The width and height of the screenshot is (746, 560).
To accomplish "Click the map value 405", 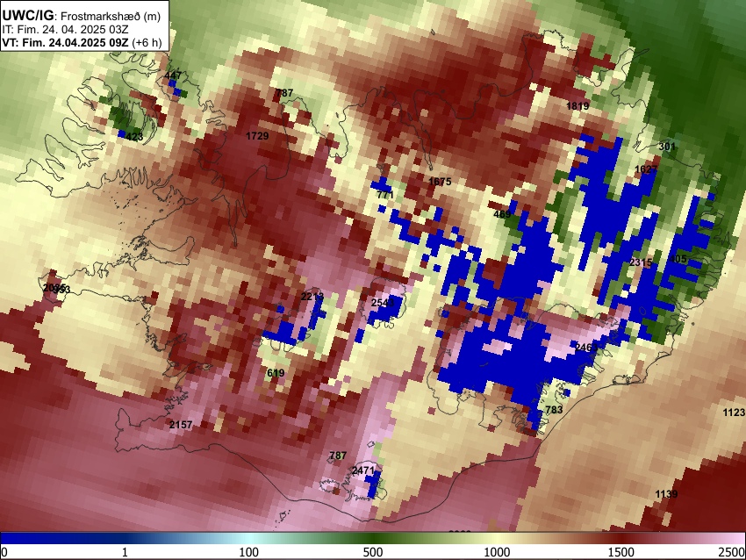I will [x=678, y=259].
